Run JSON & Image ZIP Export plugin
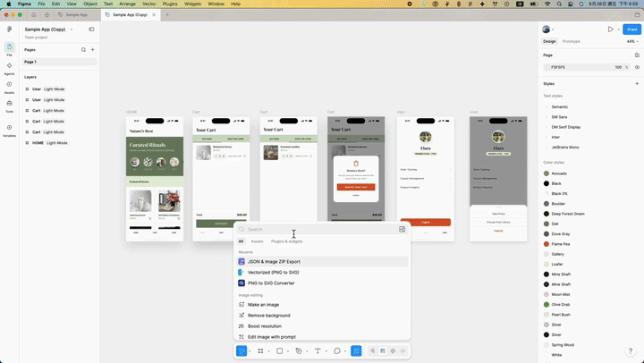 click(322, 262)
